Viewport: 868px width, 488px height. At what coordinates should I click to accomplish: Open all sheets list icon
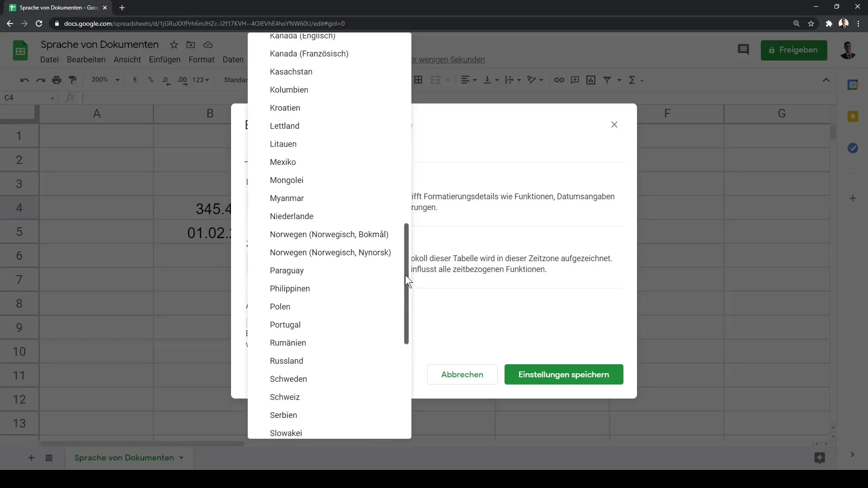coord(49,458)
